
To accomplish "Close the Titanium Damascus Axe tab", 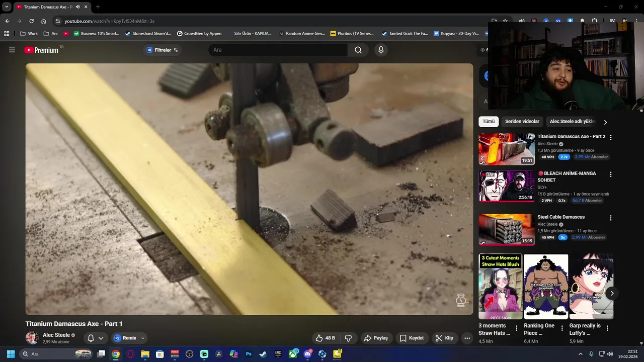I will click(x=86, y=7).
